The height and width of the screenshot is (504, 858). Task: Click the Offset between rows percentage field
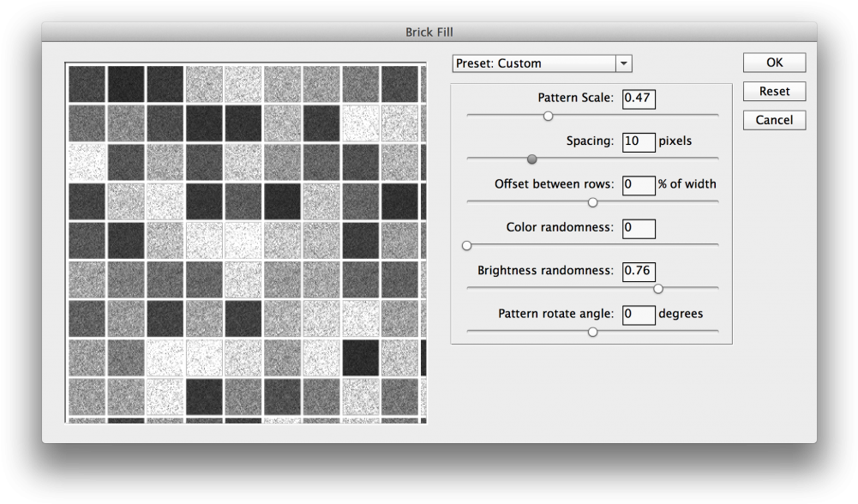(638, 184)
